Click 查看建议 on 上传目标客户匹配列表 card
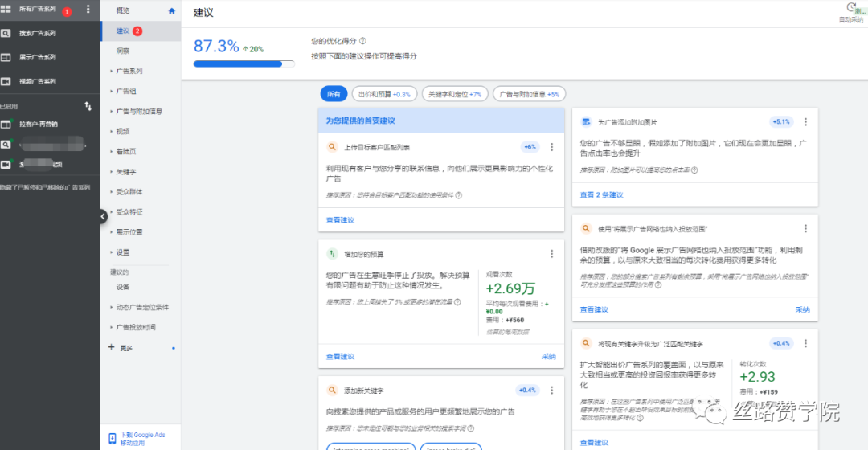This screenshot has width=868, height=450. 340,219
